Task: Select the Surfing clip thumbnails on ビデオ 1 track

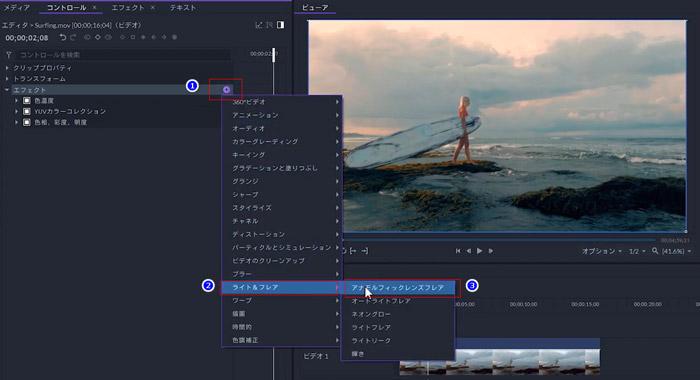Action: (x=500, y=362)
